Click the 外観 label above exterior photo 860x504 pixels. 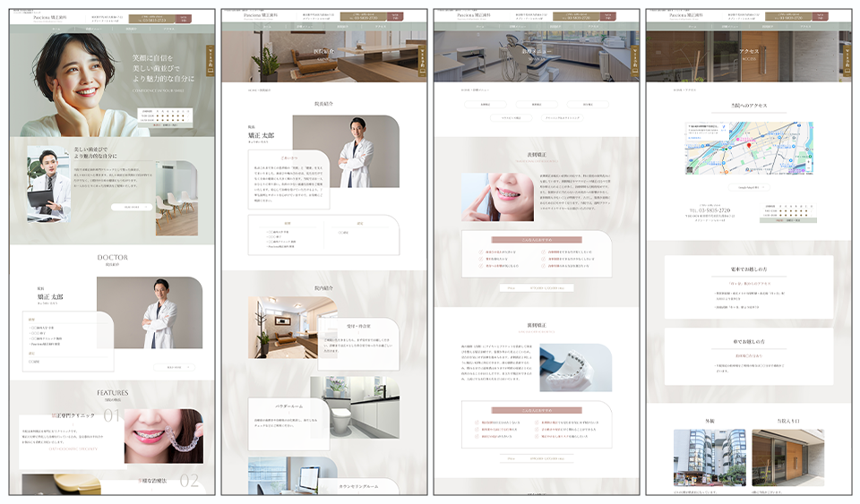pyautogui.click(x=709, y=422)
